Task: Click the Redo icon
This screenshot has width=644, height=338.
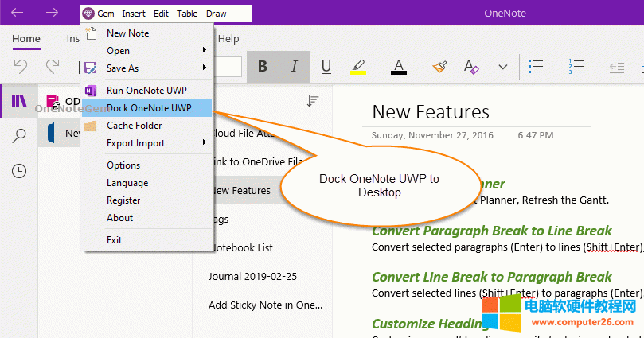Action: [x=53, y=66]
